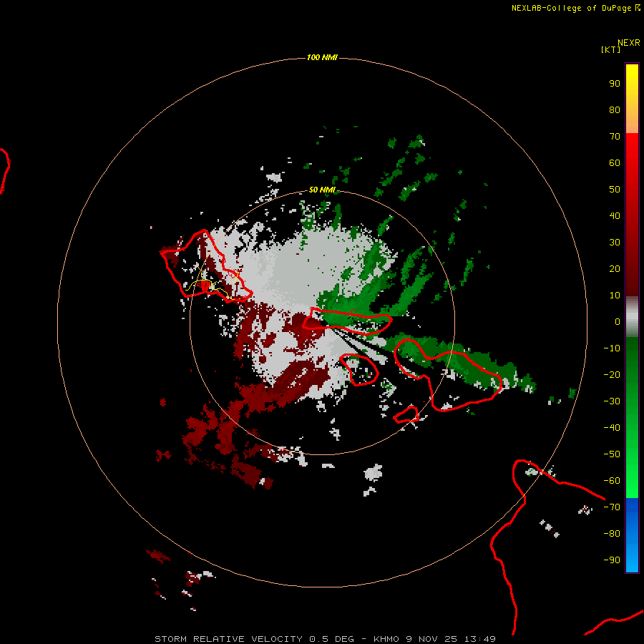Viewport: 644px width, 644px height.
Task: Click the STORM RELATIVE VELOCITY caption at the bottom
Action: coord(326,639)
